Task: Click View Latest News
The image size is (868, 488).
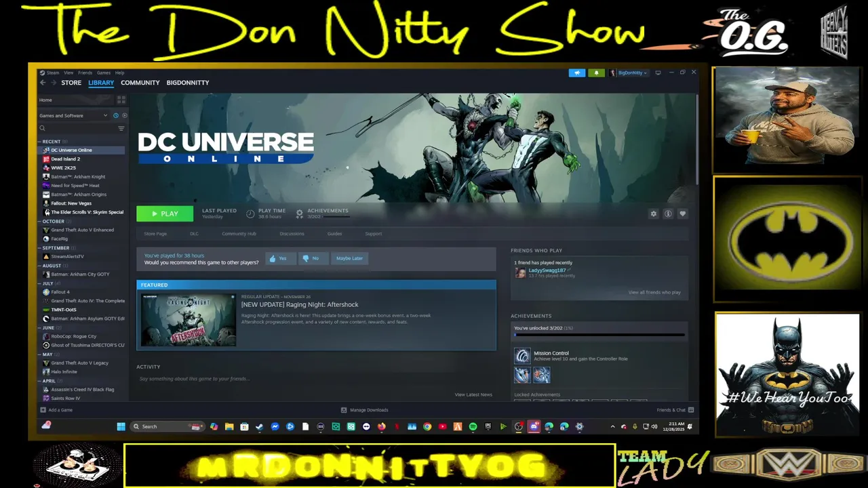Action: pos(473,394)
